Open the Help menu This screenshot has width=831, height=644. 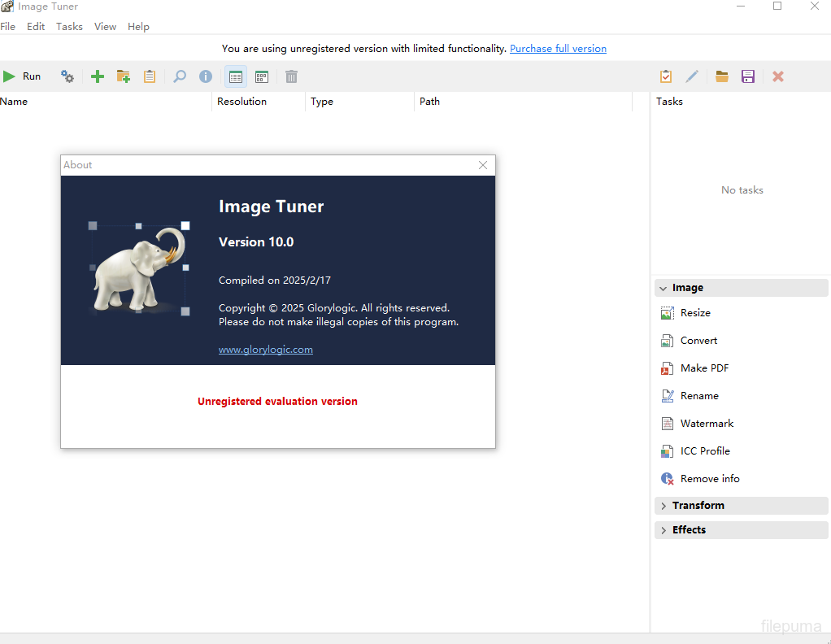pyautogui.click(x=138, y=27)
